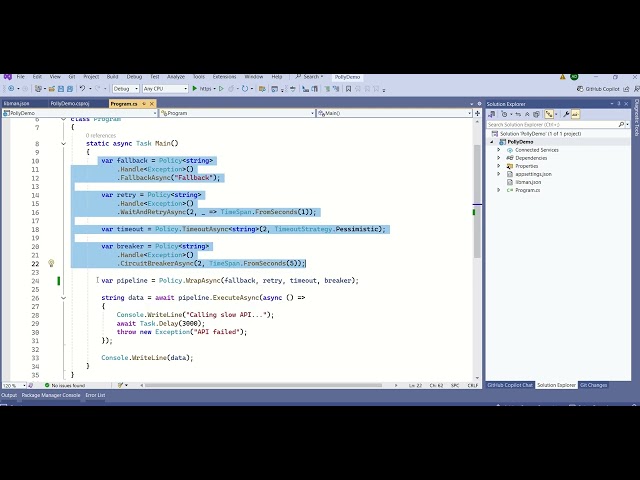Viewport: 640px width, 480px height.
Task: Open the Main() member navigation dropdown
Action: (394, 113)
